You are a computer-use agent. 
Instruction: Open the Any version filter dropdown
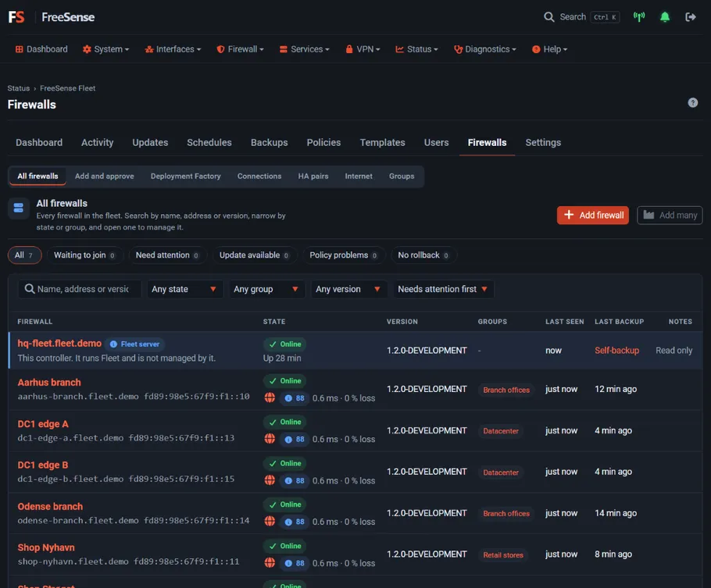[x=348, y=289]
